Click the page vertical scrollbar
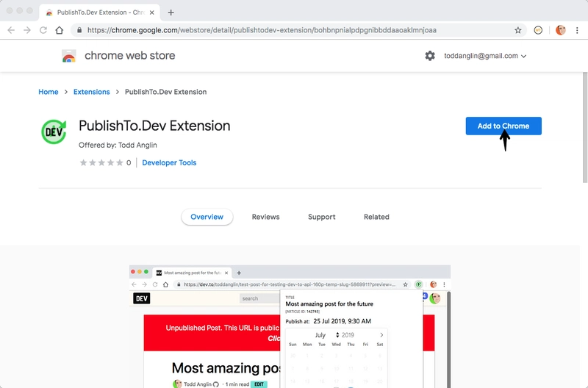588x388 pixels. tap(584, 127)
